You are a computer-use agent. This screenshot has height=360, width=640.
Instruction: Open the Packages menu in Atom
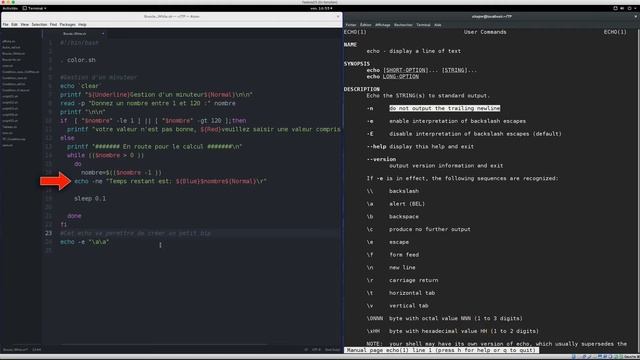pyautogui.click(x=68, y=24)
